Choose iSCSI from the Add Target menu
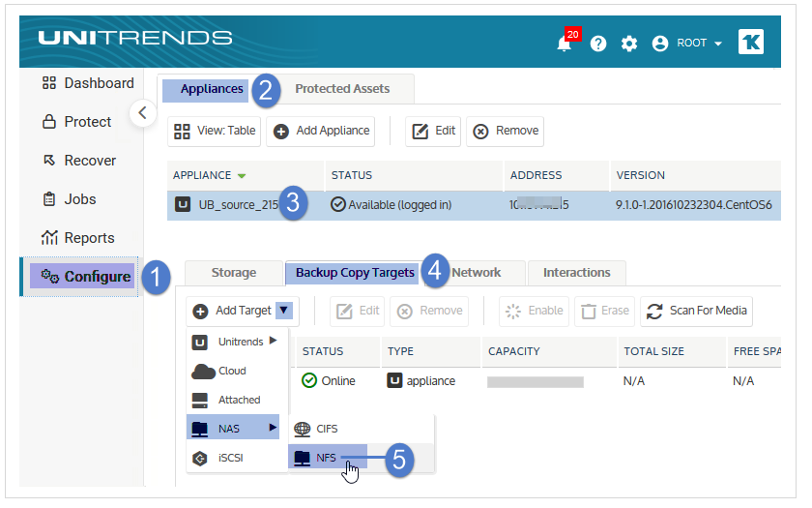The width and height of the screenshot is (812, 508). click(x=237, y=459)
